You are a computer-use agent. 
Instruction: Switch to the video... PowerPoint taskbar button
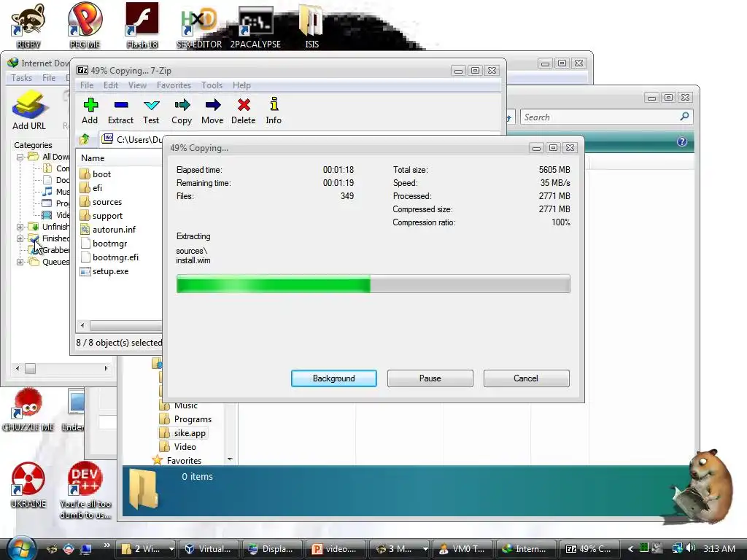[336, 548]
